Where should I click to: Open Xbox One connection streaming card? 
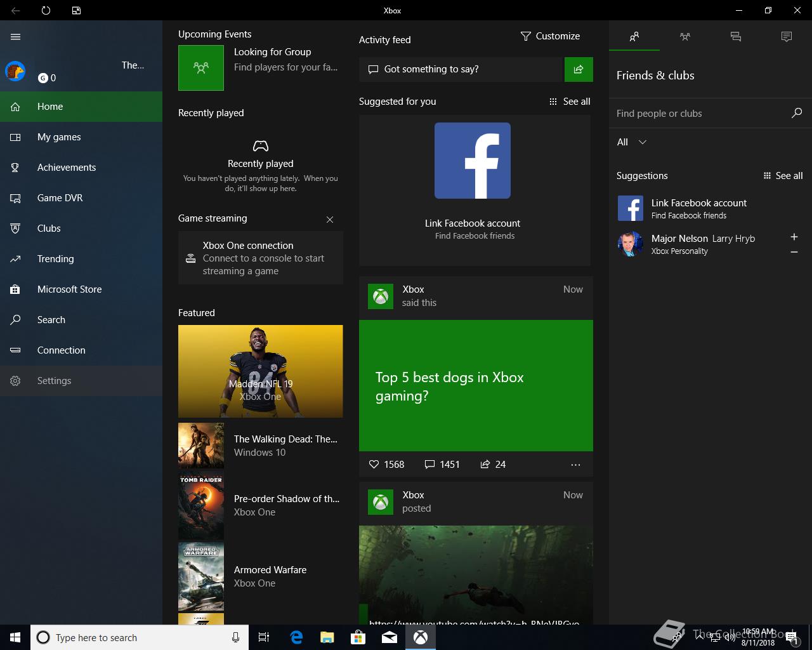pos(261,258)
